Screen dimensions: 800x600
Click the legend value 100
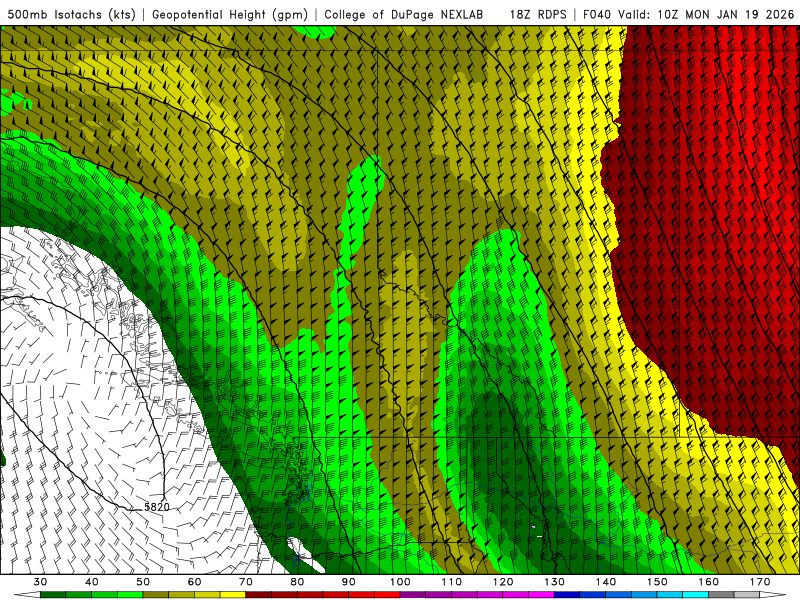pos(400,582)
